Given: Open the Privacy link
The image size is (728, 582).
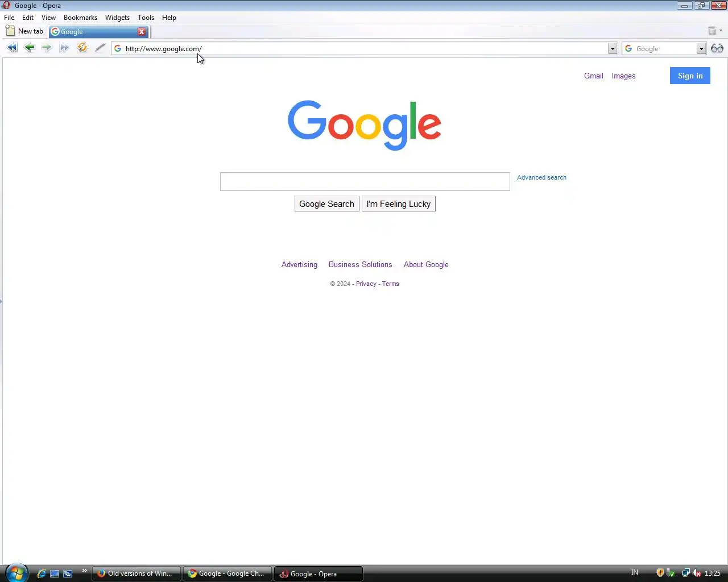Looking at the screenshot, I should click(x=366, y=284).
